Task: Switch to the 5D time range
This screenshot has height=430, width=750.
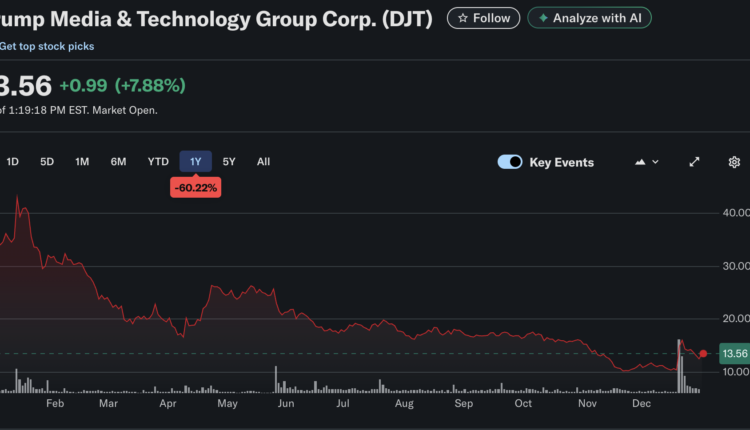Action: [x=47, y=161]
